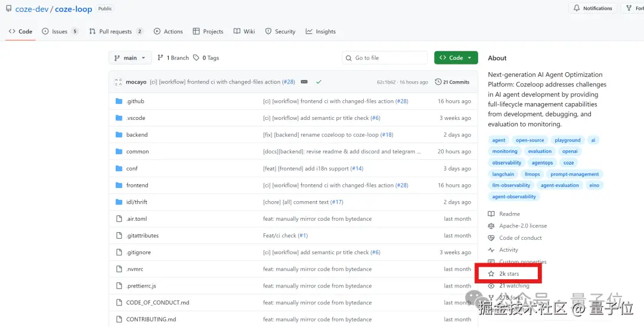Click the .gitignore file icon

(x=119, y=252)
